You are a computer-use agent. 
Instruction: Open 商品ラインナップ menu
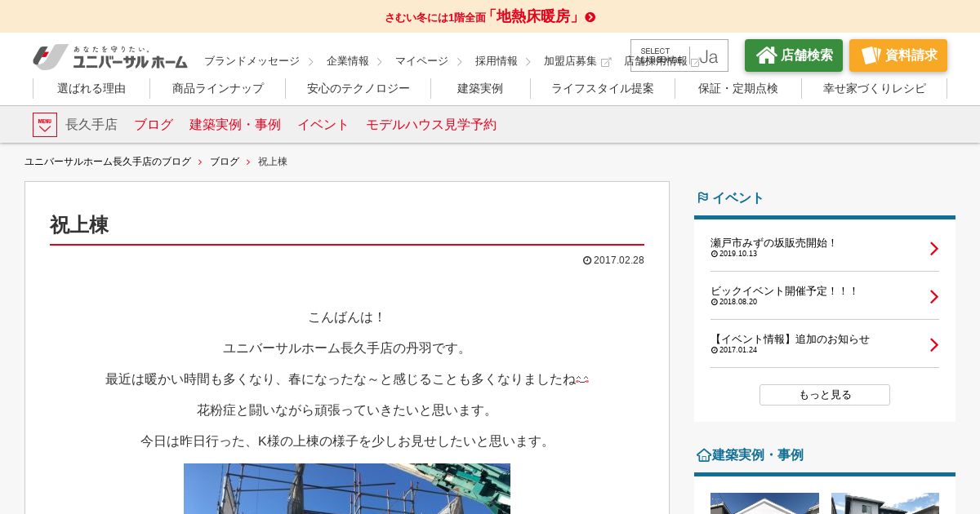[x=218, y=88]
